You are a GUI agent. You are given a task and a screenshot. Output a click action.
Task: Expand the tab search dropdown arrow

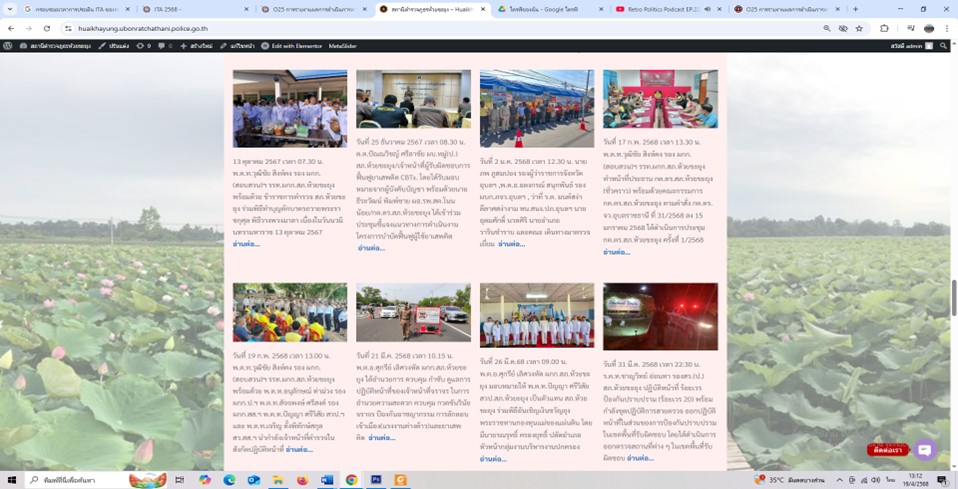[11, 9]
